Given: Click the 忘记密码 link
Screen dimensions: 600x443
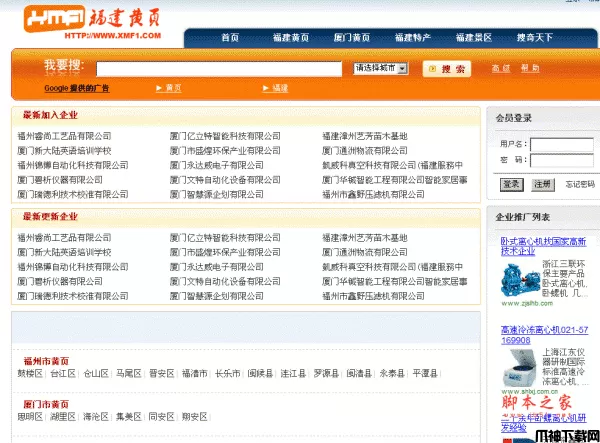Looking at the screenshot, I should point(580,184).
